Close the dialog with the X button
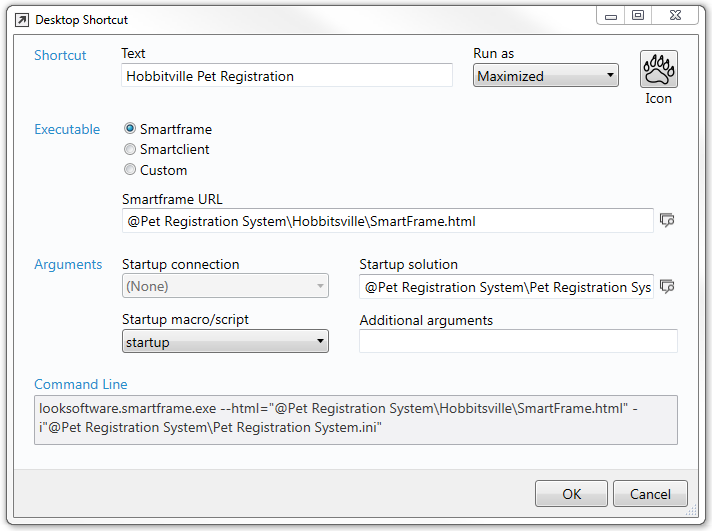Screen dimensions: 712x531 point(675,16)
